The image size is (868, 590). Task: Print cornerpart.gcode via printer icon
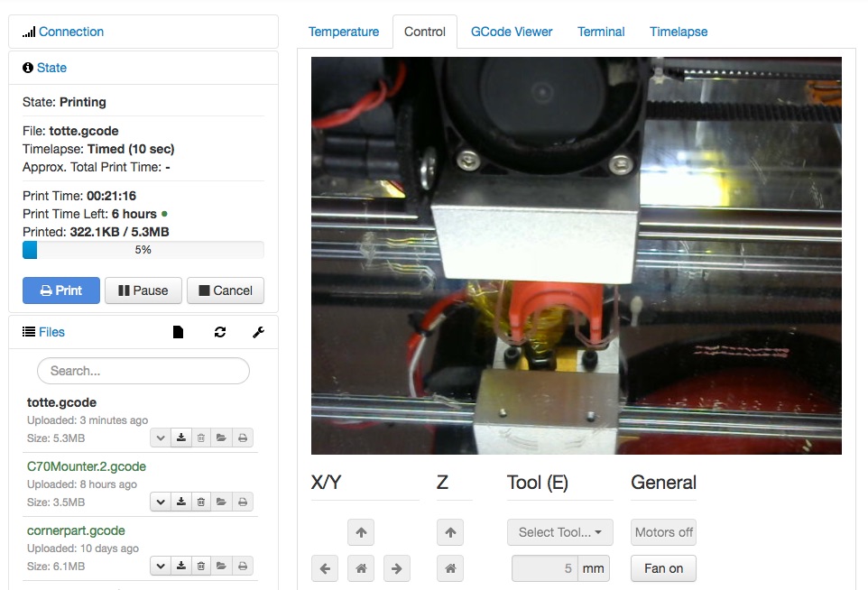tap(243, 566)
